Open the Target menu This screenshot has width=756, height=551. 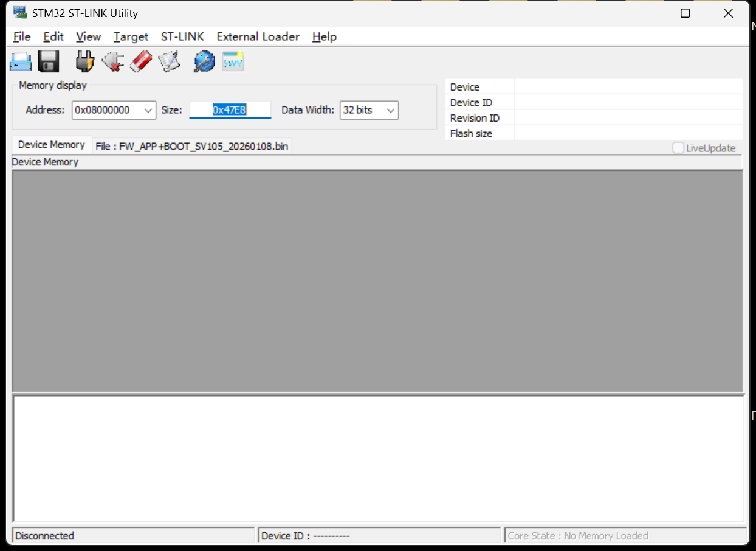click(x=131, y=36)
